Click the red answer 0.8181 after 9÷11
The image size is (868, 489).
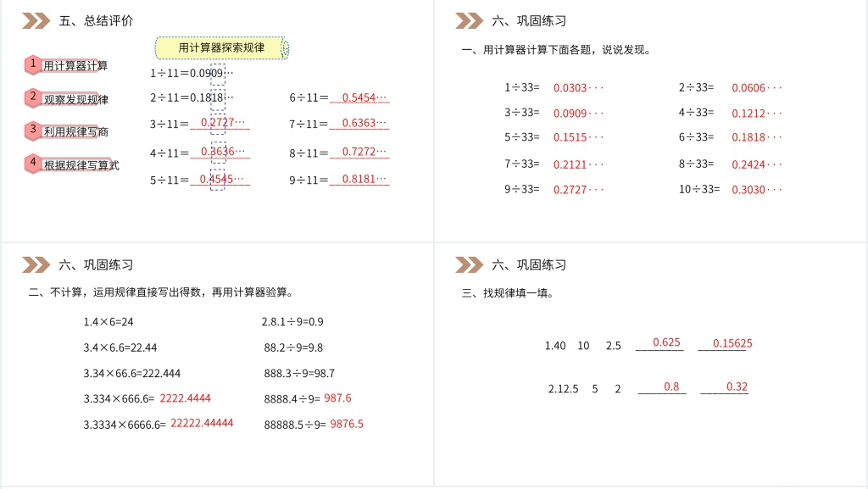364,179
